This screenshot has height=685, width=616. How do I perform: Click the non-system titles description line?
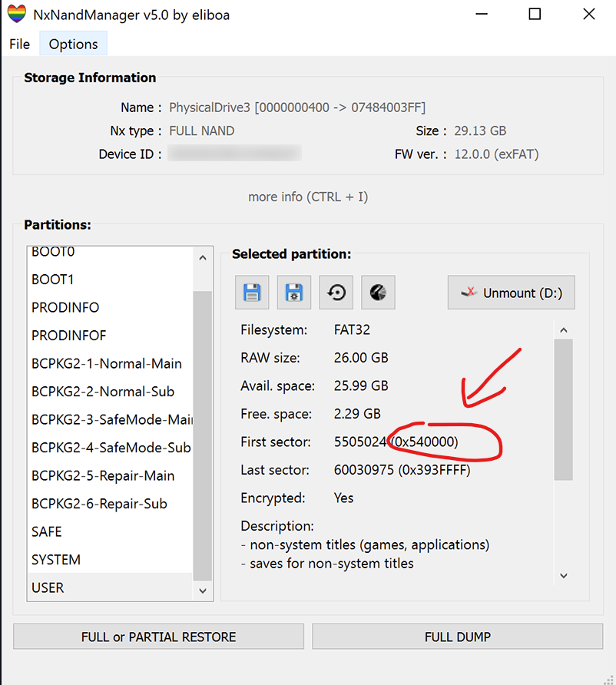[x=366, y=544]
